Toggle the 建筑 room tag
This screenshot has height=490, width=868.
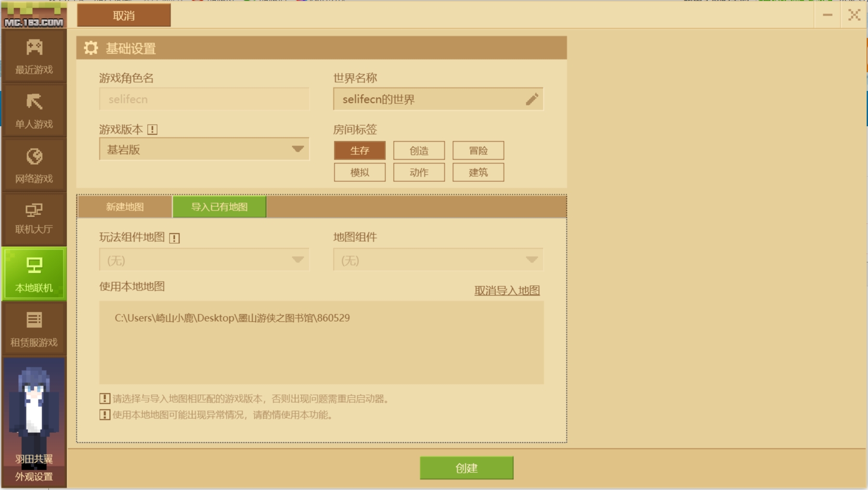coord(478,173)
